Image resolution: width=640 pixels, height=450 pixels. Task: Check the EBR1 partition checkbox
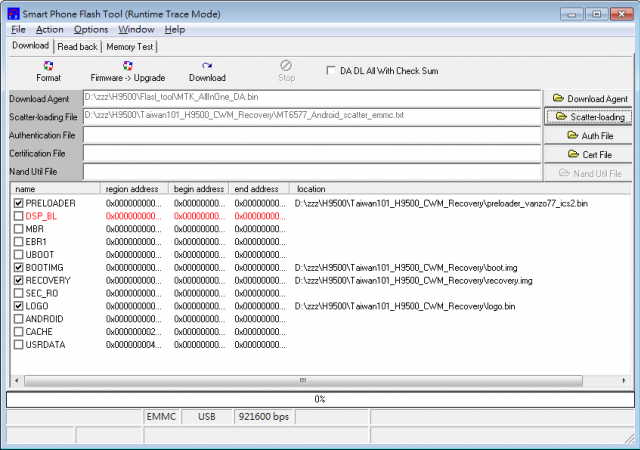pos(18,241)
